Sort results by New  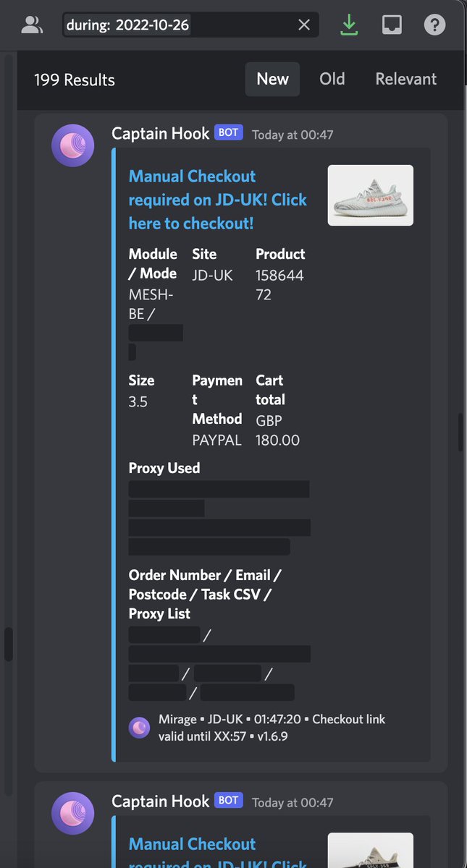(272, 79)
